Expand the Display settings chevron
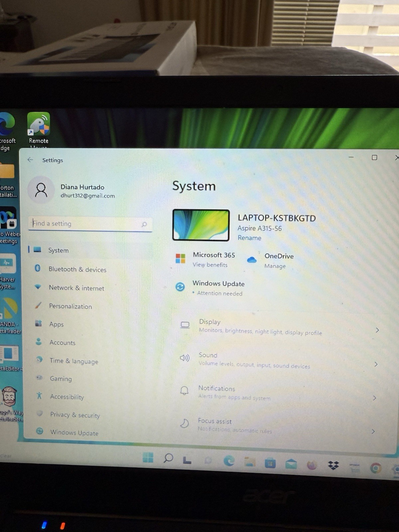 pos(377,330)
